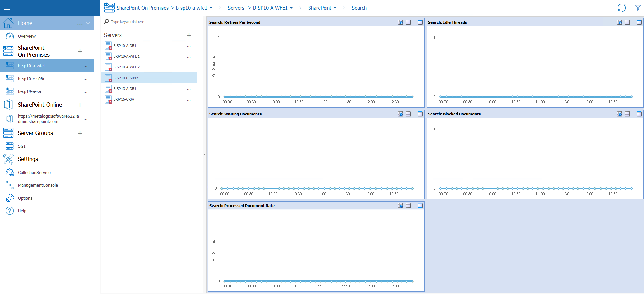Open CollectionService settings
This screenshot has width=644, height=294.
point(34,172)
